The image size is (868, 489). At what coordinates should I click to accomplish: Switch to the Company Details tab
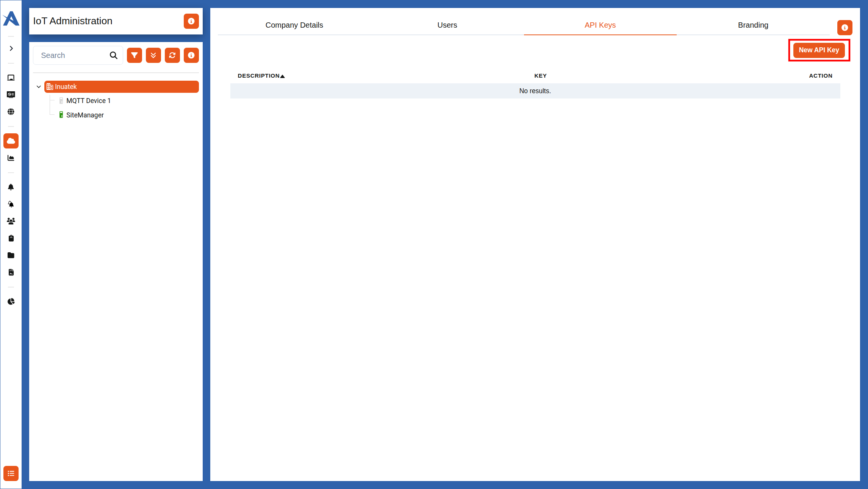pos(294,25)
